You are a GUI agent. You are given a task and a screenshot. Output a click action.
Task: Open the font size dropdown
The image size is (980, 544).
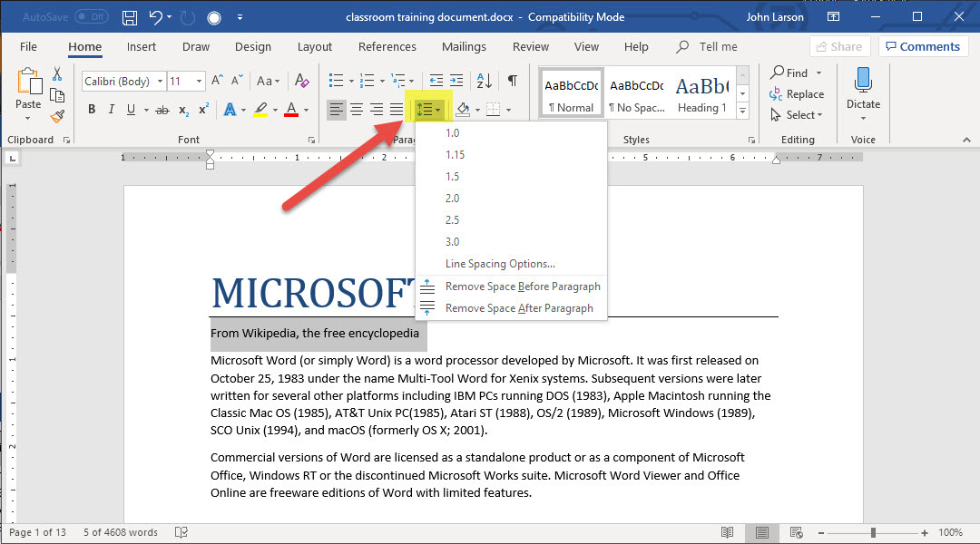(x=200, y=82)
